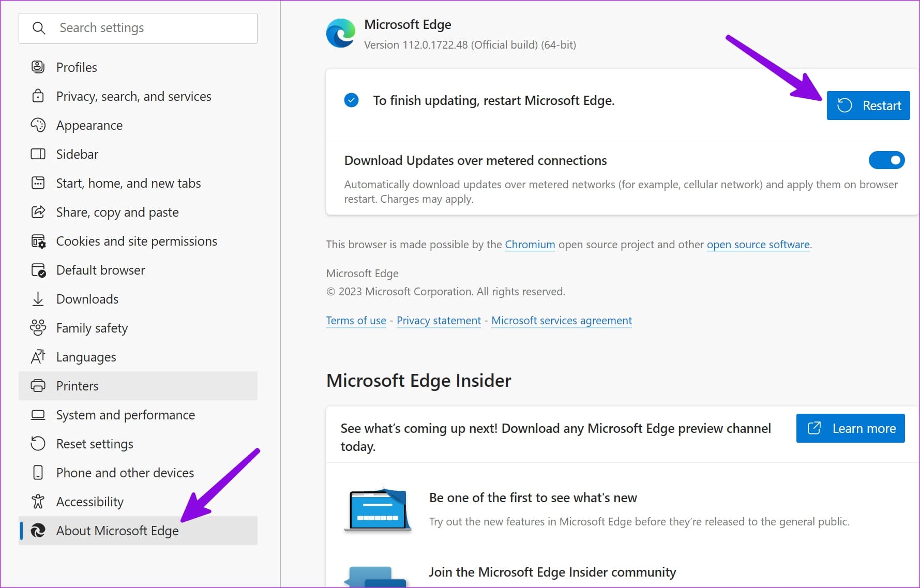Restart Microsoft Edge to finish updating

tap(868, 105)
